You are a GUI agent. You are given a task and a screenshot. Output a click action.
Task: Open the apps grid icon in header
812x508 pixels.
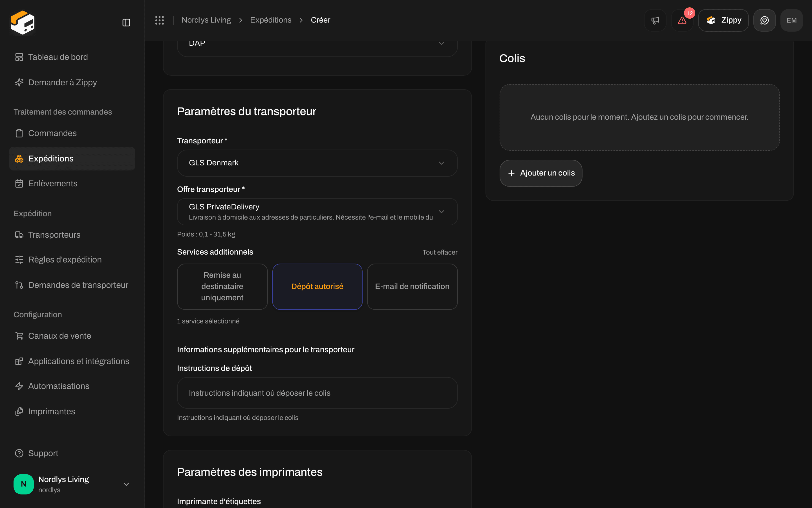(x=159, y=20)
